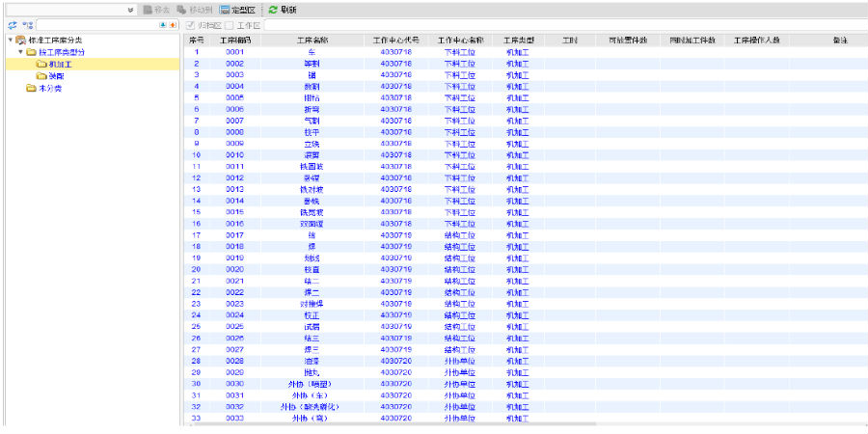Screen dimensions: 868x434
Task: Open the top-left combo box dropdown
Action: 130,9
